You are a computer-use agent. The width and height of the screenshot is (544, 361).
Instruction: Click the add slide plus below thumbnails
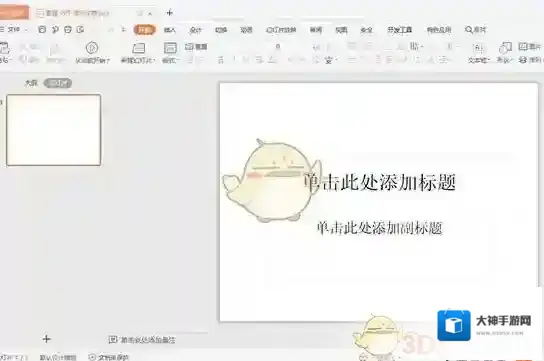[46, 339]
